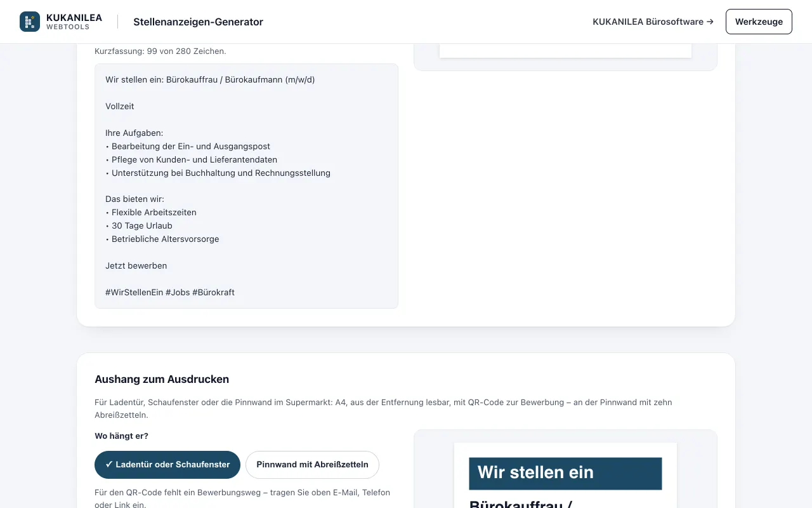Select 'Ladentür oder Schaufenster' option

167,465
